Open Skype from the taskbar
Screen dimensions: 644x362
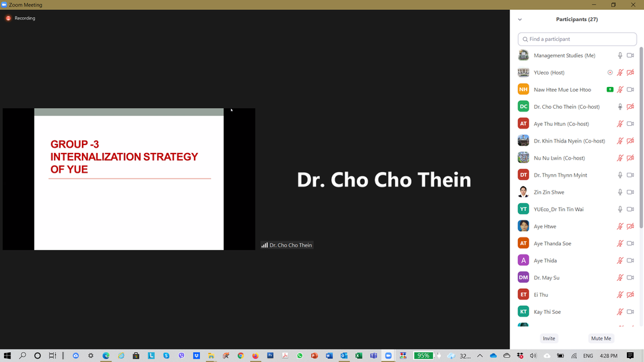pos(166,356)
